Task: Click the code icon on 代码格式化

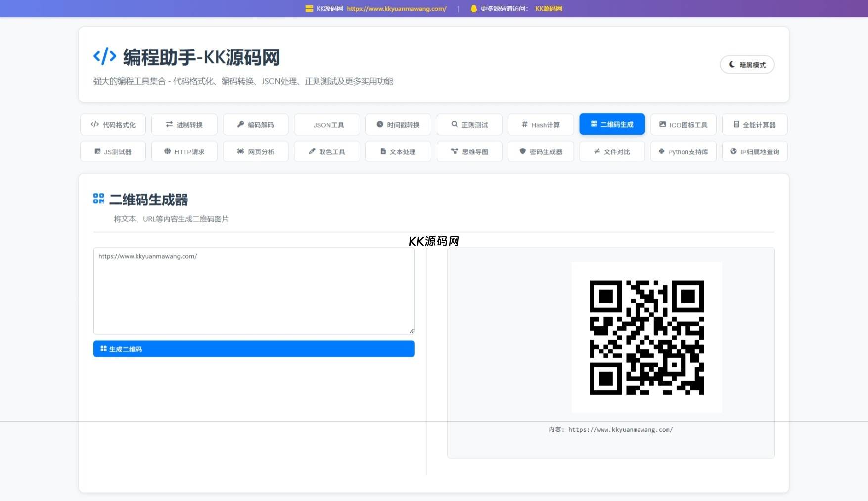Action: pos(95,124)
